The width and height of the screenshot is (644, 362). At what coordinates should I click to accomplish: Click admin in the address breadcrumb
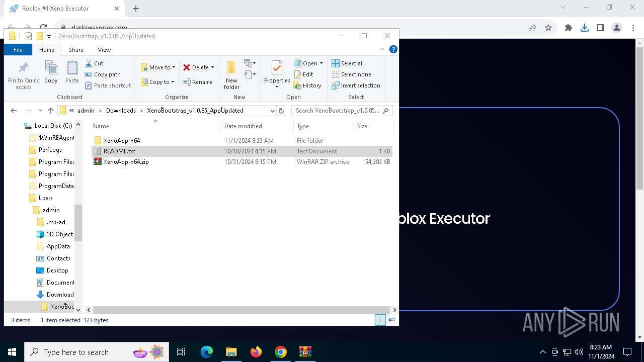[x=86, y=111]
